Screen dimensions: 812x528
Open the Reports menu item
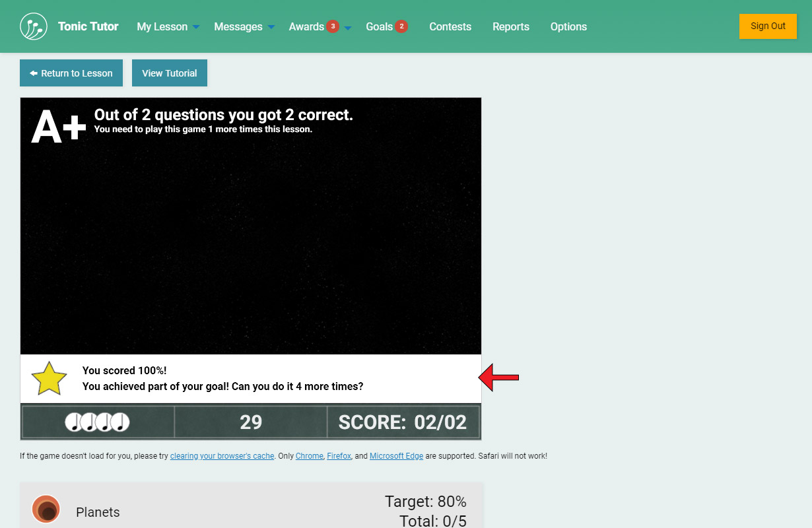coord(511,26)
